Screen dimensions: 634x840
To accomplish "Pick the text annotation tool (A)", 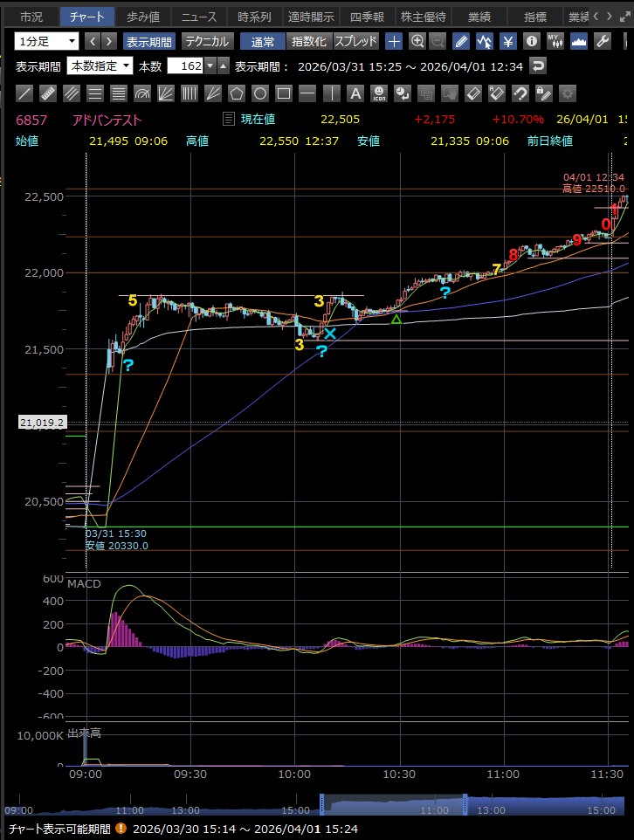I will tap(355, 93).
